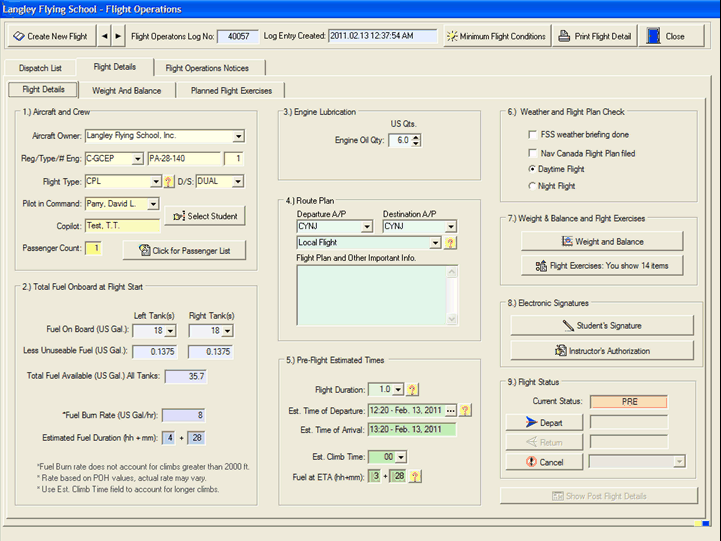Click the help icon beside Flight Type
Image resolution: width=721 pixels, height=541 pixels.
pyautogui.click(x=169, y=181)
